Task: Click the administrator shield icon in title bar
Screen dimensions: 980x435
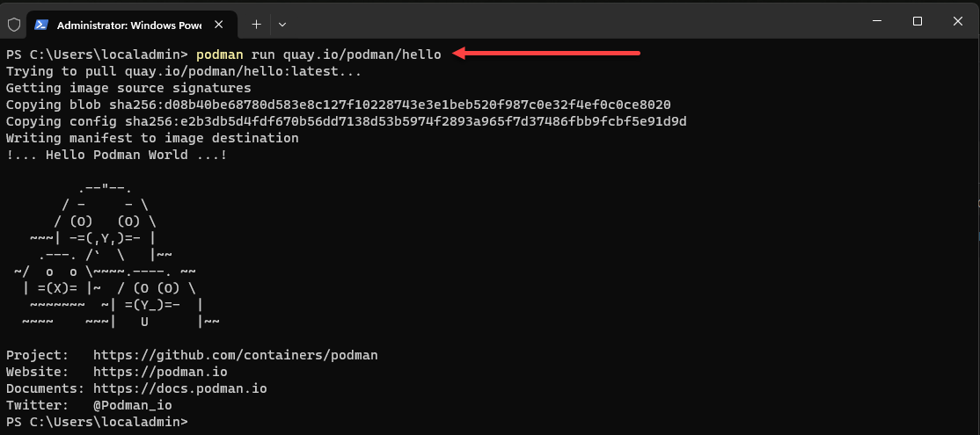Action: click(x=13, y=24)
